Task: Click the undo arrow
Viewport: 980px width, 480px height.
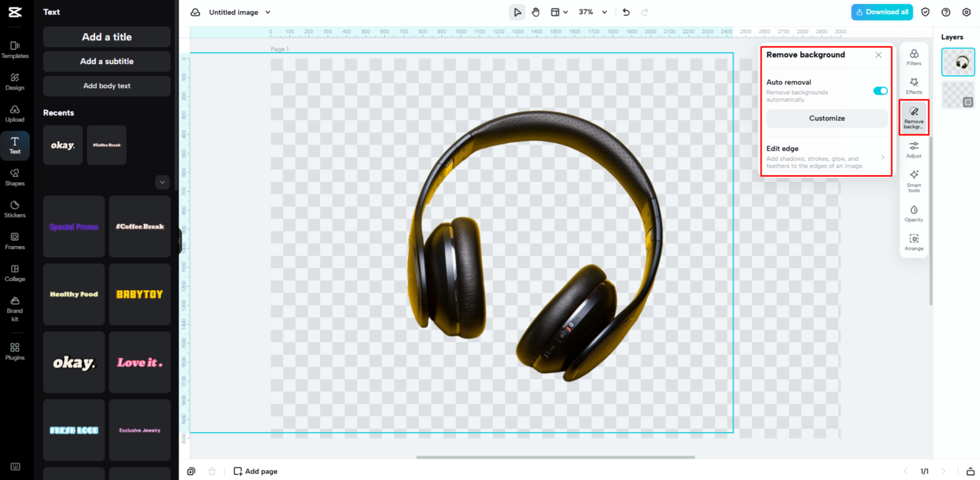Action: coord(626,12)
